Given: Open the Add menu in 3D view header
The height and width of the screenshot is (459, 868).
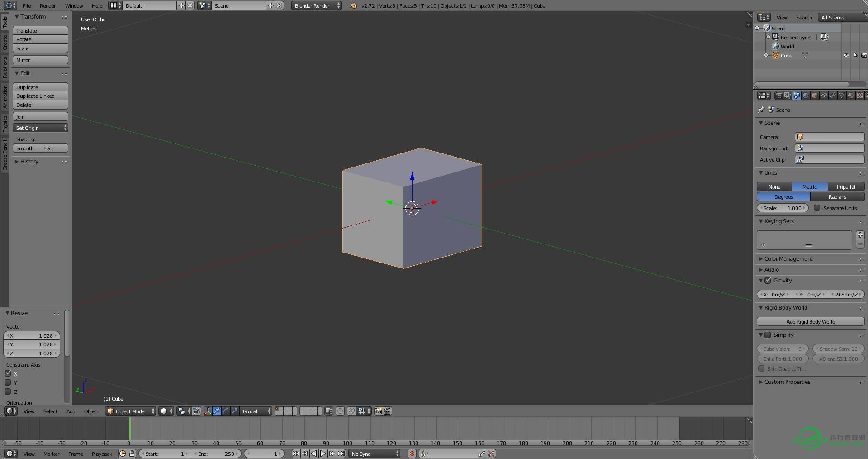Looking at the screenshot, I should click(x=71, y=411).
